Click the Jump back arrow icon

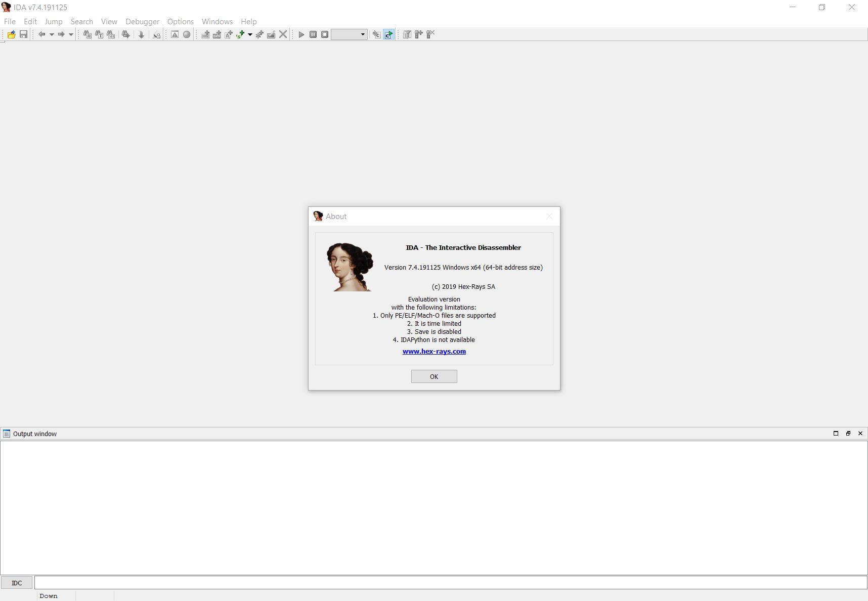coord(42,34)
